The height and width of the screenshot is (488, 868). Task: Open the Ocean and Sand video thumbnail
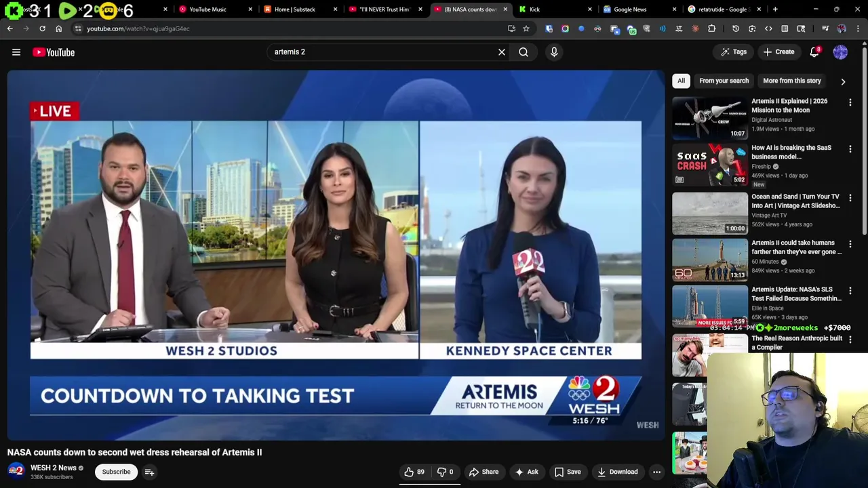(x=710, y=213)
